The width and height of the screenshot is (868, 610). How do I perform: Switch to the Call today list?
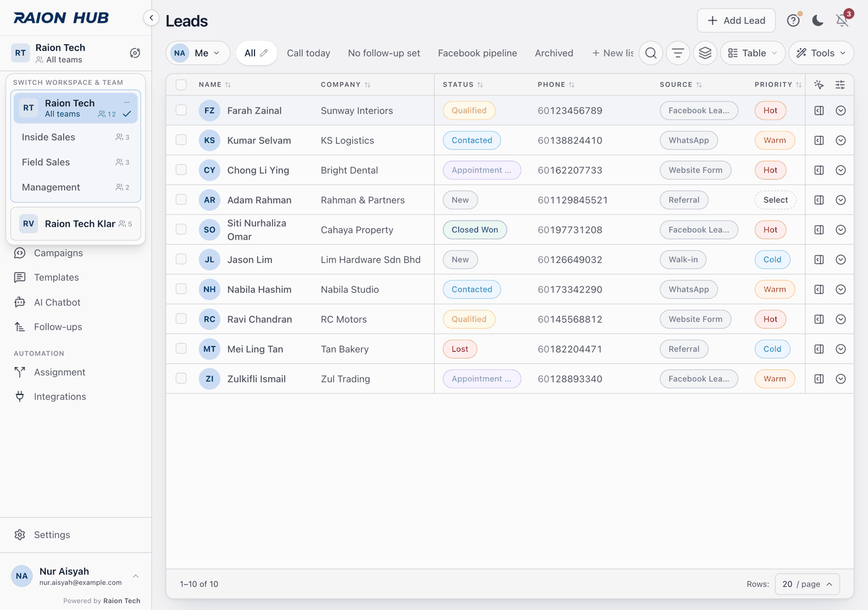pyautogui.click(x=309, y=53)
